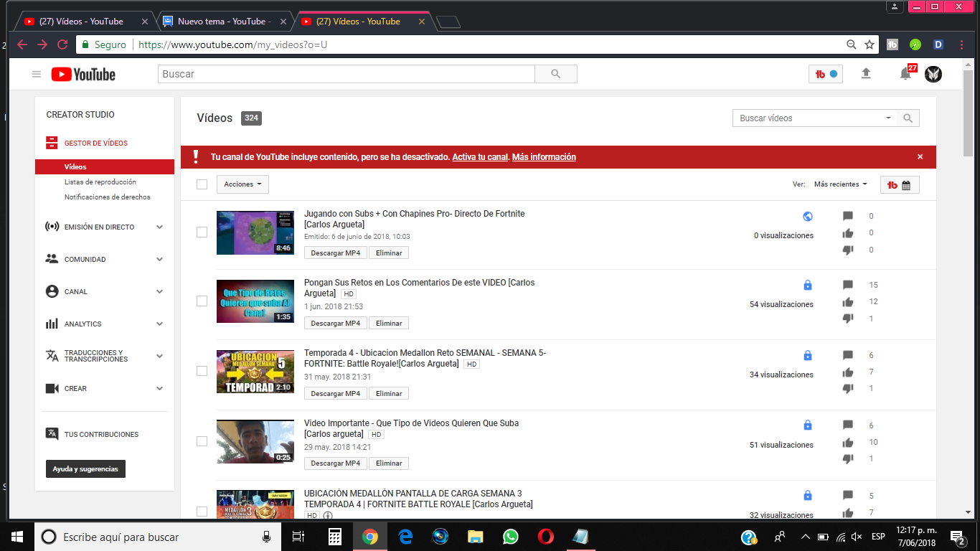
Task: Open Listas de reproducción
Action: (x=100, y=182)
